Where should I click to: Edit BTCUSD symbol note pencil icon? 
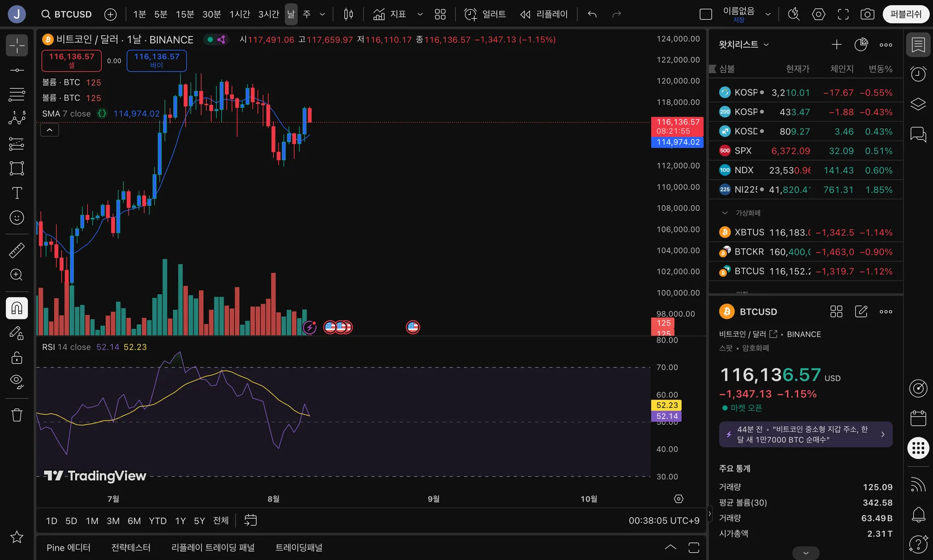click(861, 312)
